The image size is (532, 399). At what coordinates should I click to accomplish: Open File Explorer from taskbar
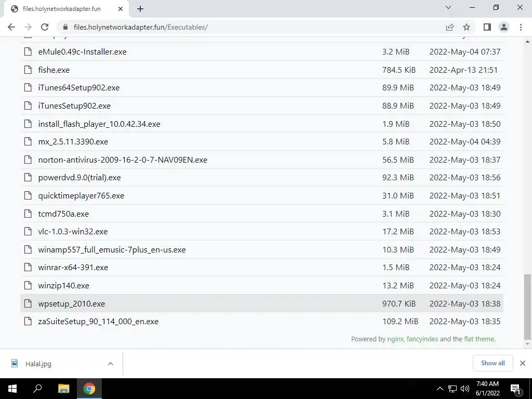(x=63, y=389)
